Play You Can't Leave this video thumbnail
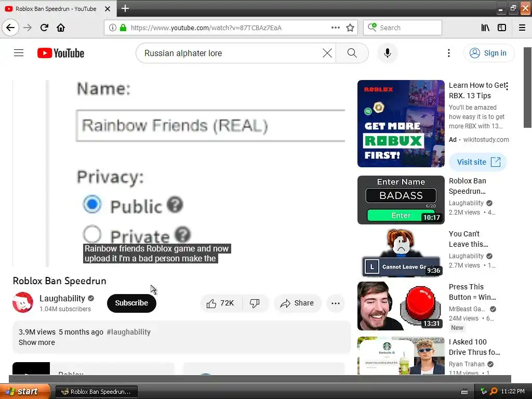 point(401,253)
